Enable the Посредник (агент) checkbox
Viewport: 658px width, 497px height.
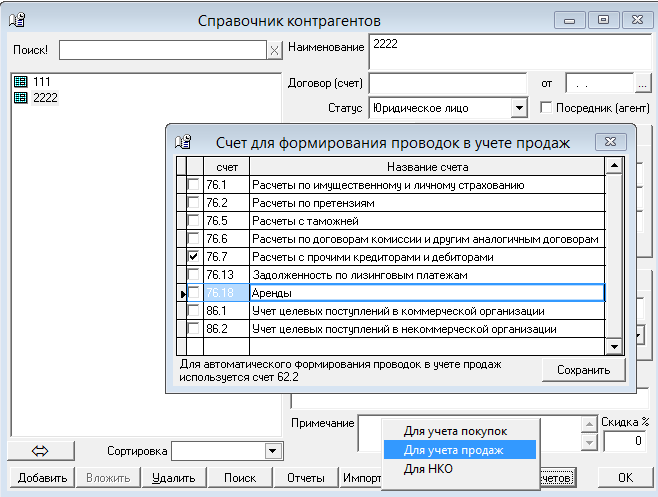click(546, 107)
